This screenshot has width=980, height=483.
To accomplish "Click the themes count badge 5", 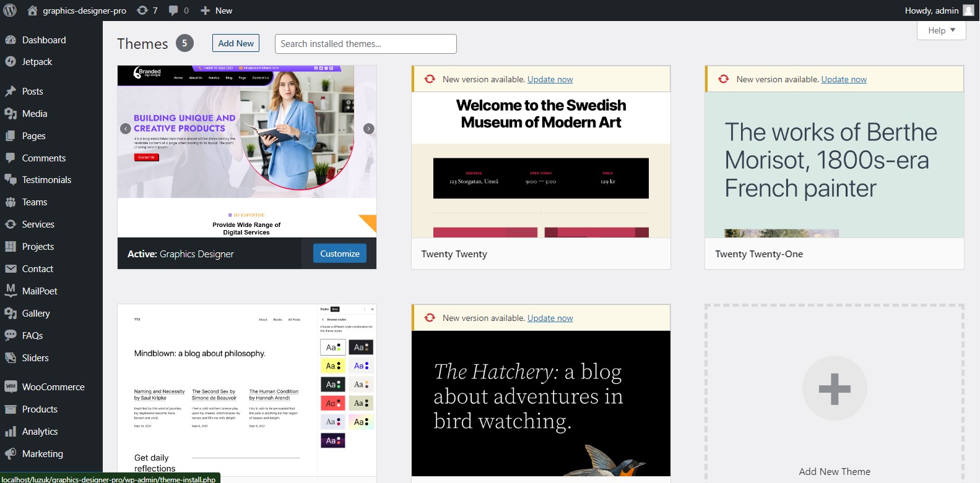I will click(x=184, y=43).
